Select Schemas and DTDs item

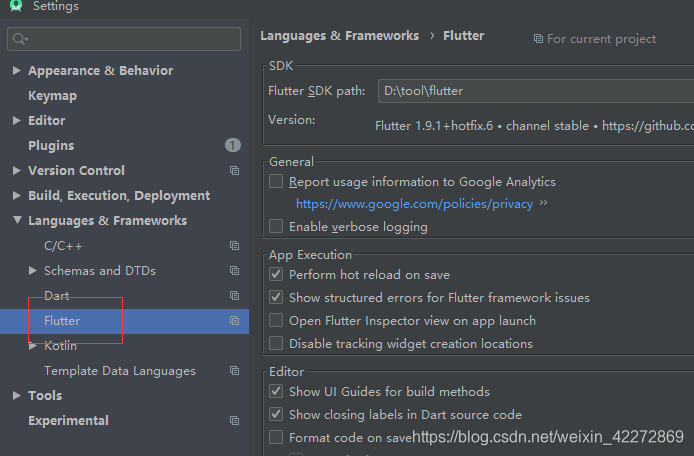pos(100,271)
